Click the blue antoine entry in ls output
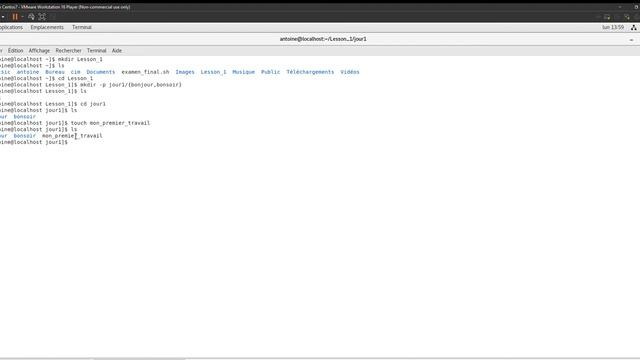Screen dimensions: 640x360 [28, 72]
